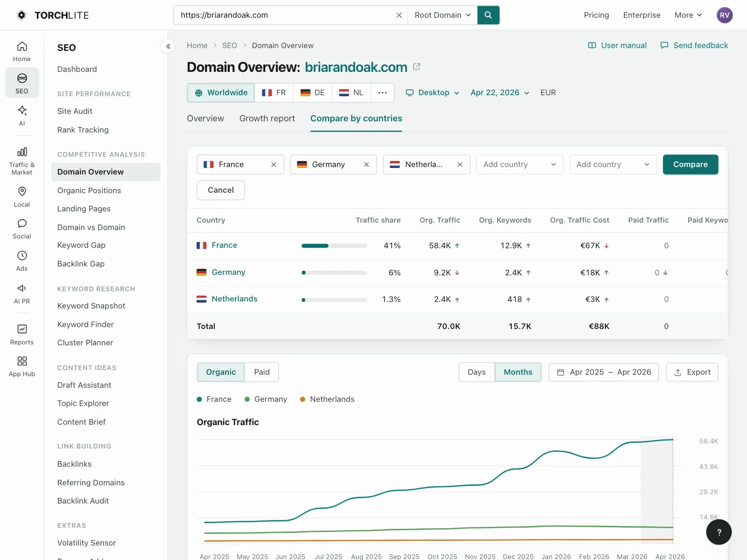
Task: Open the second Add country dropdown
Action: pos(613,164)
